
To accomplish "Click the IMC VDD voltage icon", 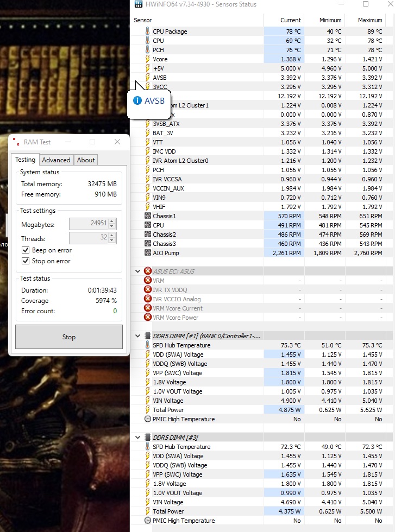I will [x=147, y=151].
